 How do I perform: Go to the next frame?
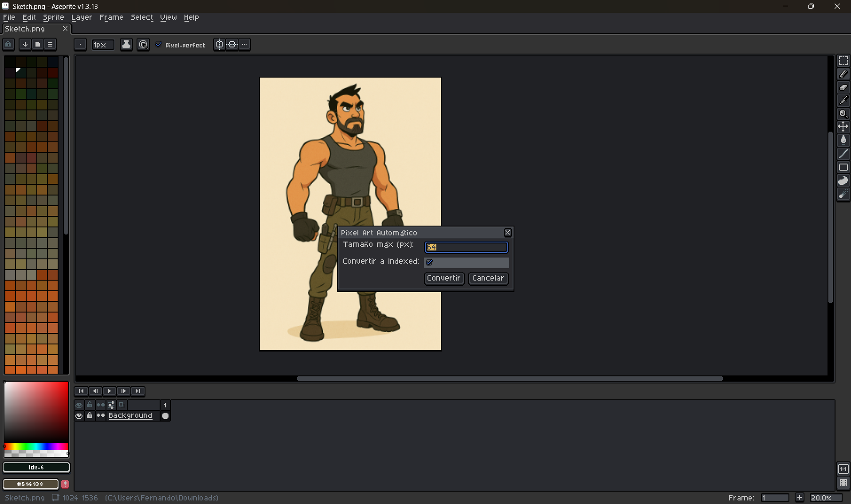point(123,391)
